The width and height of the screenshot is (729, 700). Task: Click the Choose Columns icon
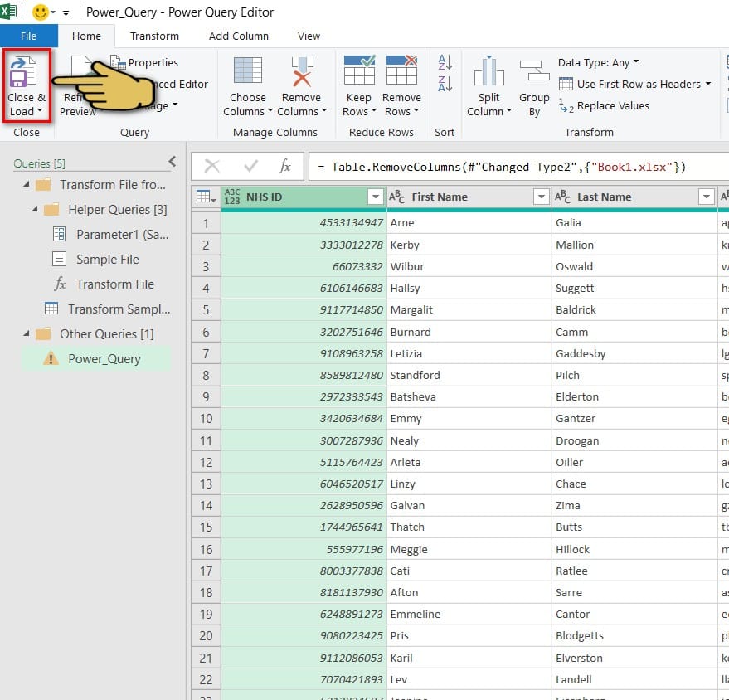coord(248,70)
